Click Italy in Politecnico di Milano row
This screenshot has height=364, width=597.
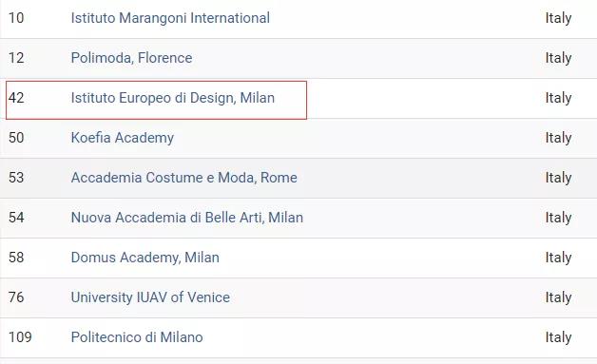(558, 337)
